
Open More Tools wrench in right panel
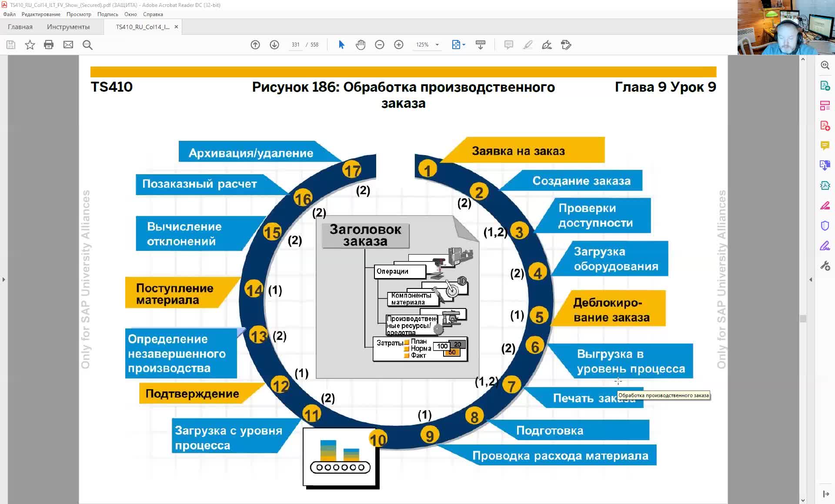(x=825, y=266)
